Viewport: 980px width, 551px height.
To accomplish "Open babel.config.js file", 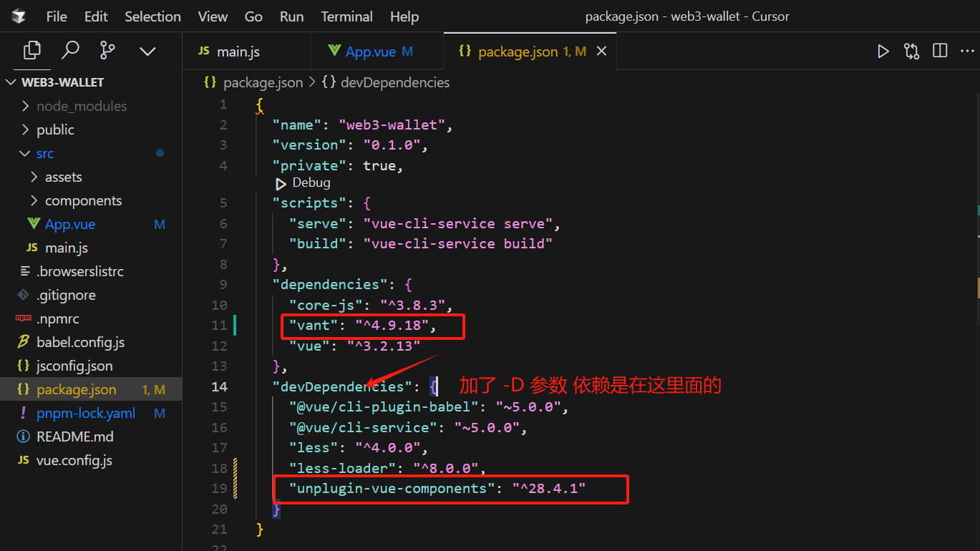I will click(x=91, y=342).
